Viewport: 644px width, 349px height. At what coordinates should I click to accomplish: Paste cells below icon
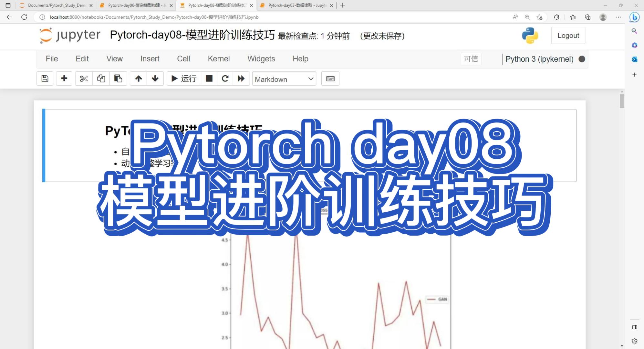pyautogui.click(x=118, y=79)
